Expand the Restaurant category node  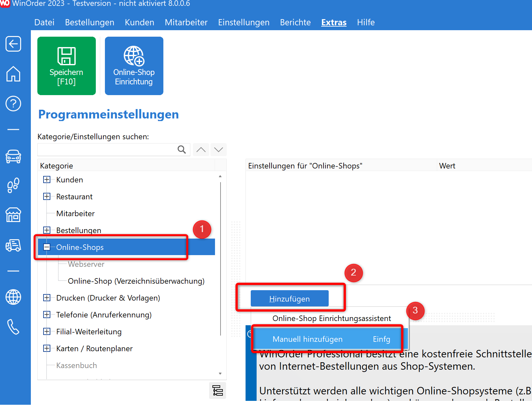47,197
